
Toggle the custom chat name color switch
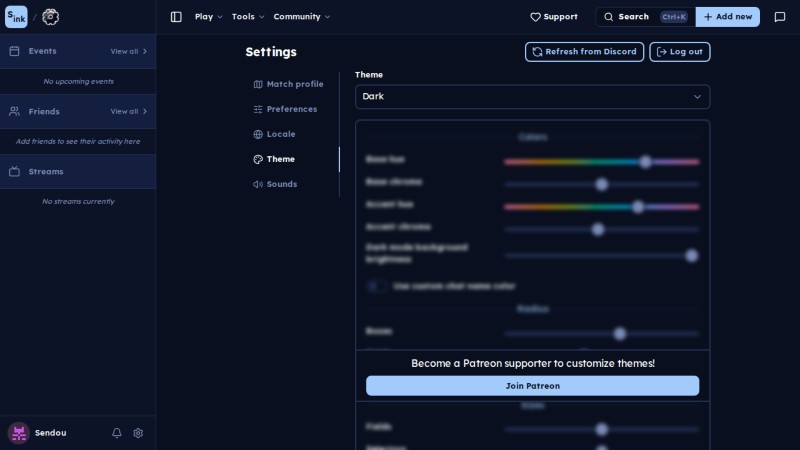(377, 286)
